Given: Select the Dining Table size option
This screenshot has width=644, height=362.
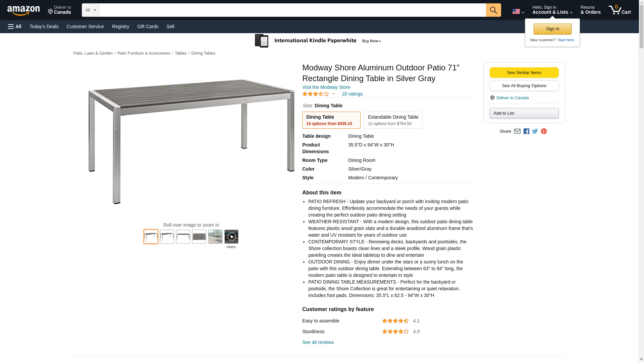Looking at the screenshot, I should click(331, 120).
